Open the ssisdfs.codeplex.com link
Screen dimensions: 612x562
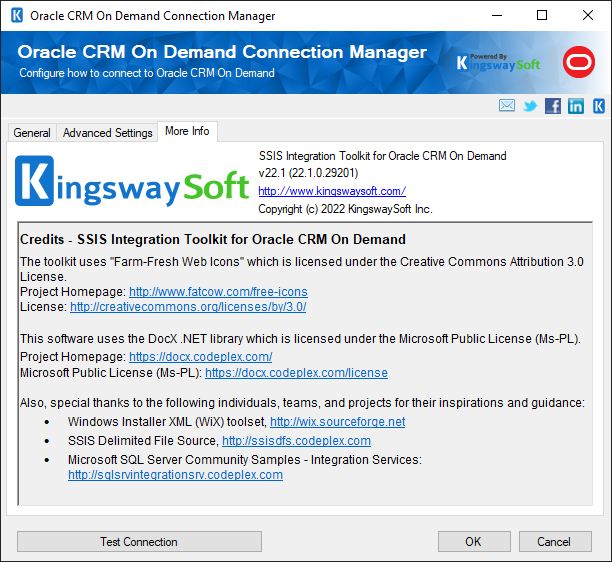[296, 441]
